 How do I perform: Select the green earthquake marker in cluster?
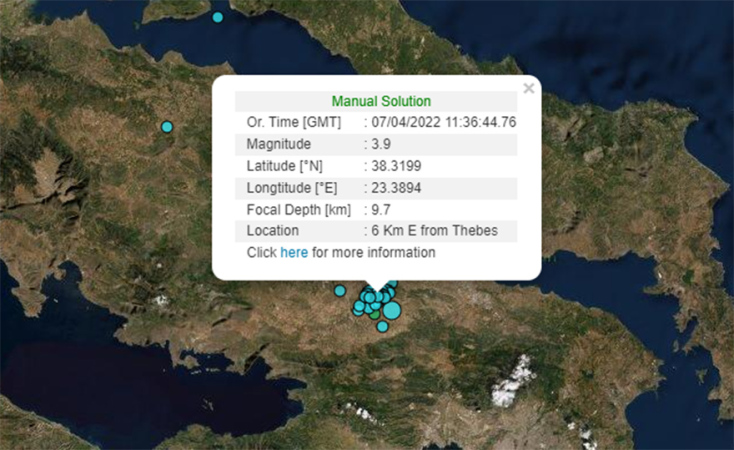[x=375, y=313]
